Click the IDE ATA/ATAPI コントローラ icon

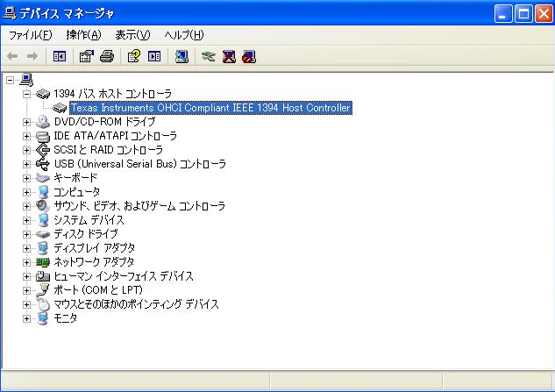click(43, 136)
